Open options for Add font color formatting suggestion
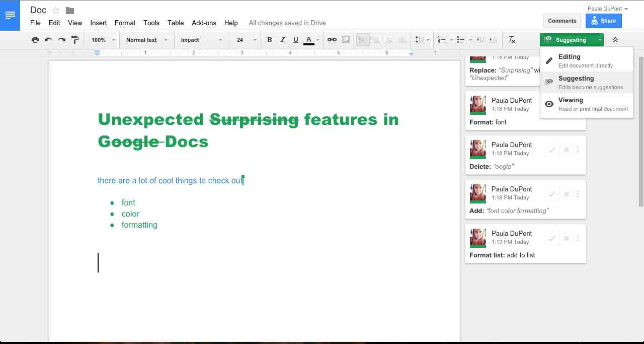644x344 pixels. pos(578,194)
